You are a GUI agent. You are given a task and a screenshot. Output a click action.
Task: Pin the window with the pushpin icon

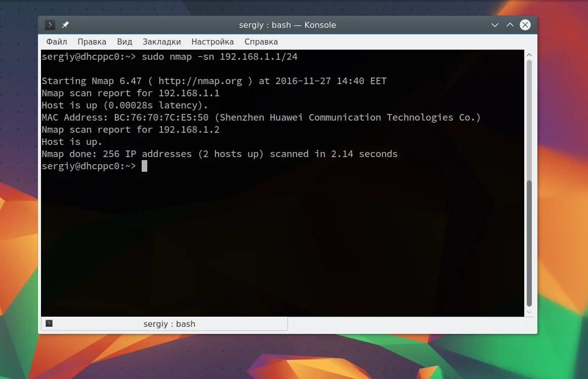coord(65,25)
